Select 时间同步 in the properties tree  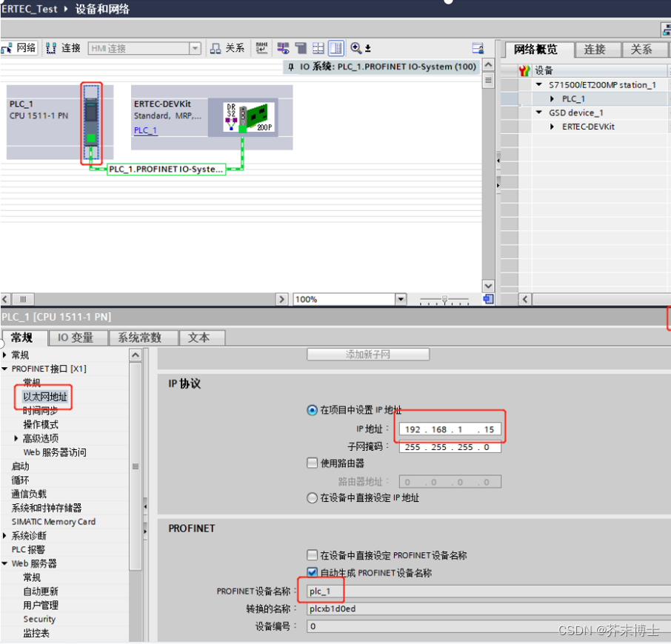tap(40, 411)
